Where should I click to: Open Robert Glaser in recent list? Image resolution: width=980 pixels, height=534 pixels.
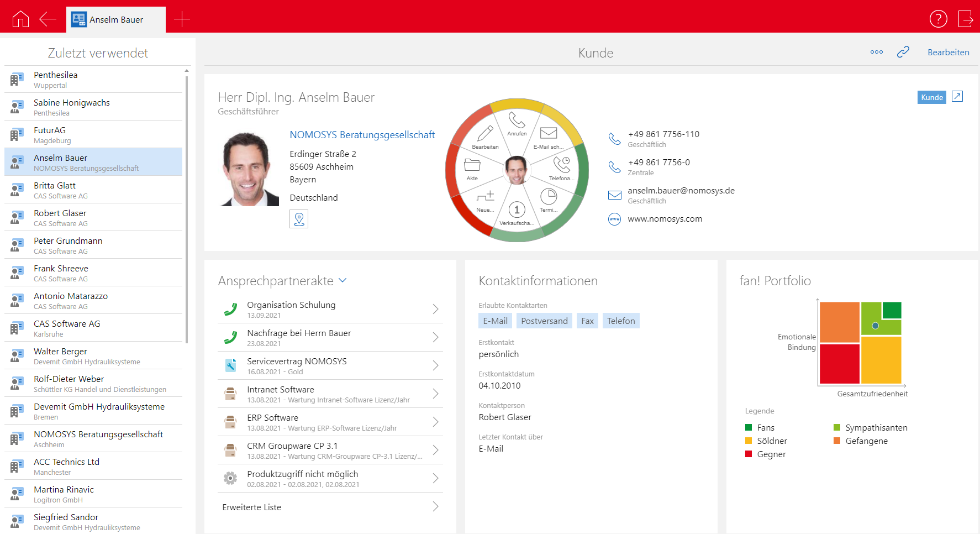[93, 217]
